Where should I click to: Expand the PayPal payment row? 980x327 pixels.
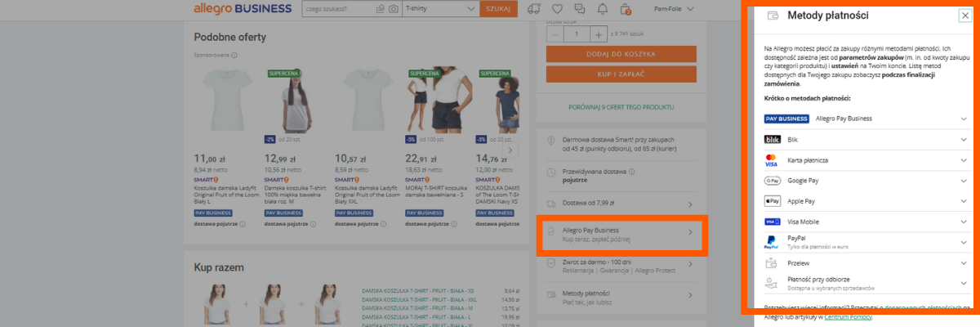click(866, 242)
